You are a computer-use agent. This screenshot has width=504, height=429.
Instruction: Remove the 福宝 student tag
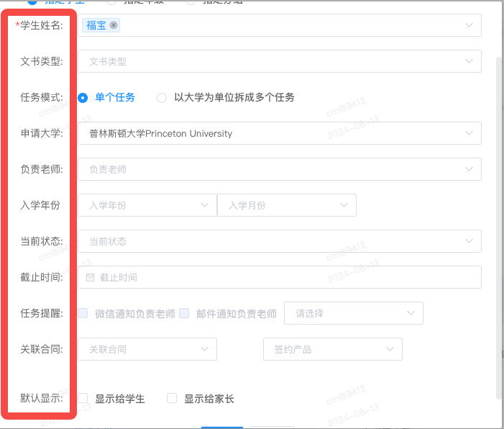(114, 25)
